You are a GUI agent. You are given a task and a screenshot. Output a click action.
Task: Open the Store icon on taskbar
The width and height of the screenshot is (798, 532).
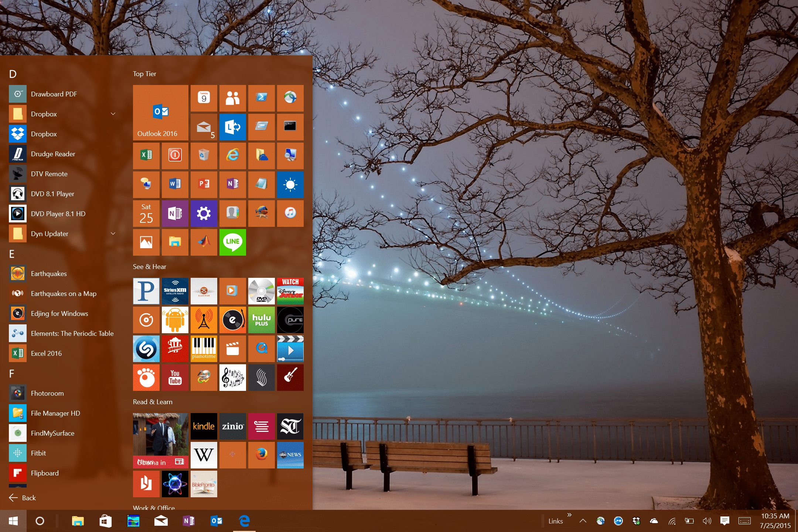tap(105, 521)
